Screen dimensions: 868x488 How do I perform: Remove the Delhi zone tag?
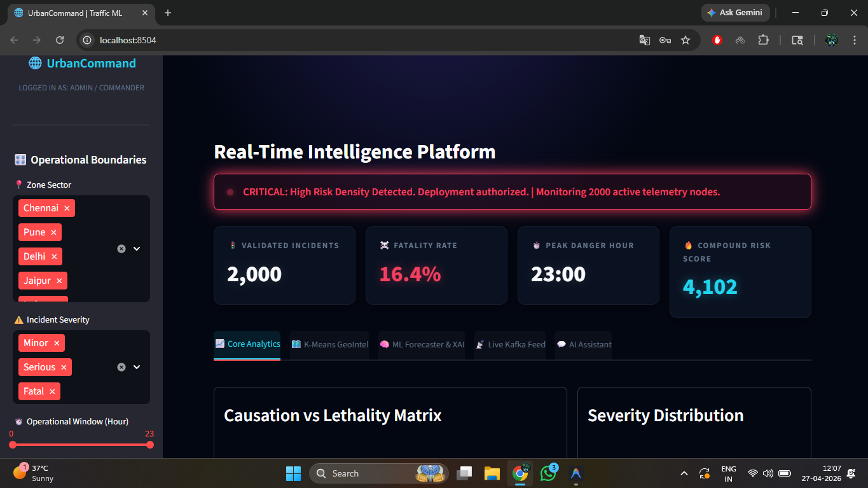54,256
